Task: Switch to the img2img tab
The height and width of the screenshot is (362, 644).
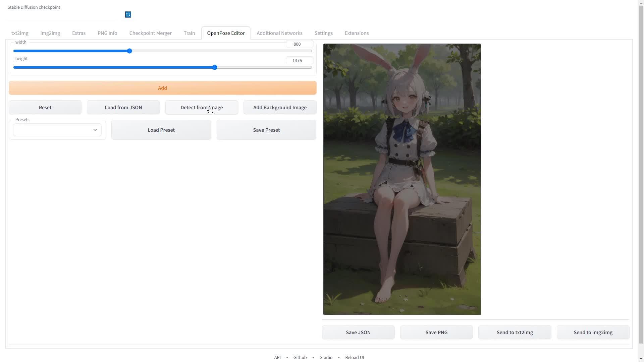Action: (50, 33)
